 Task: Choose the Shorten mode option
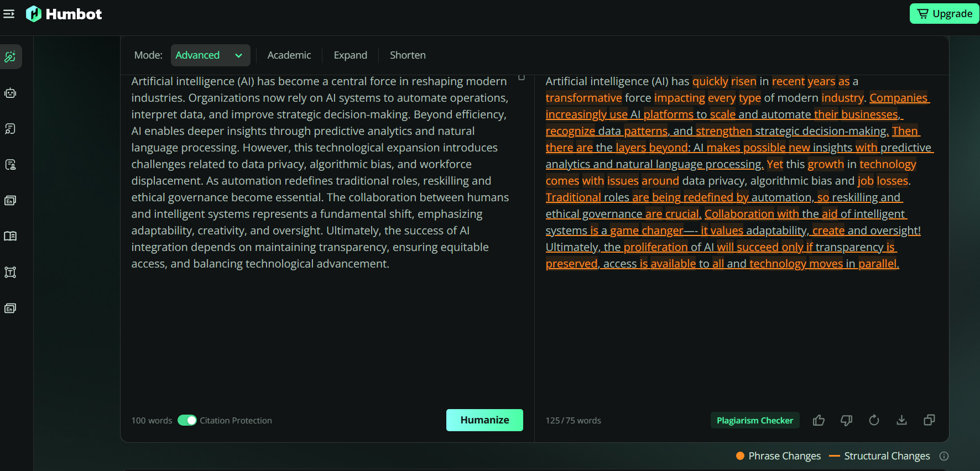(x=408, y=55)
